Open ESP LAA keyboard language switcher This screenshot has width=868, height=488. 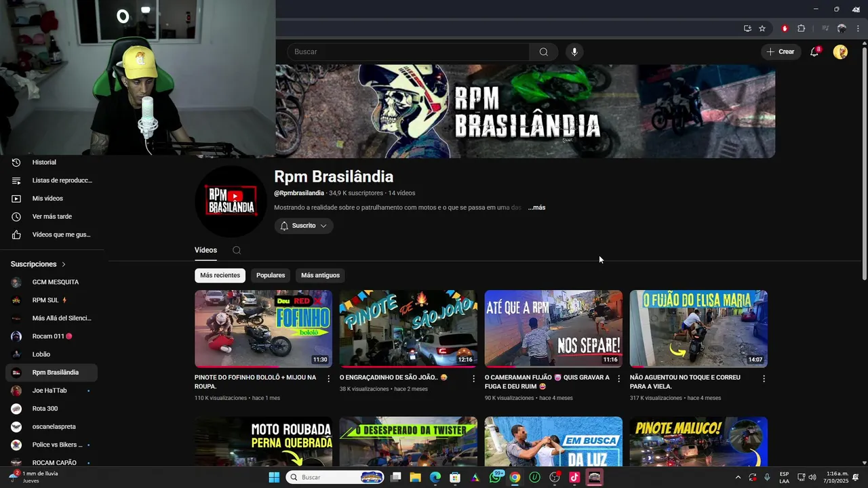784,477
